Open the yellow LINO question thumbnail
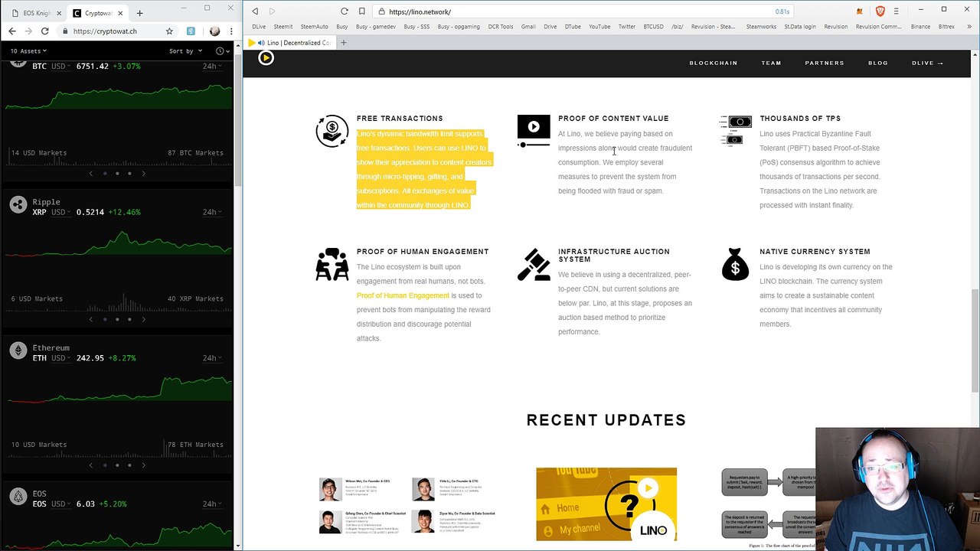This screenshot has height=551, width=980. (606, 504)
